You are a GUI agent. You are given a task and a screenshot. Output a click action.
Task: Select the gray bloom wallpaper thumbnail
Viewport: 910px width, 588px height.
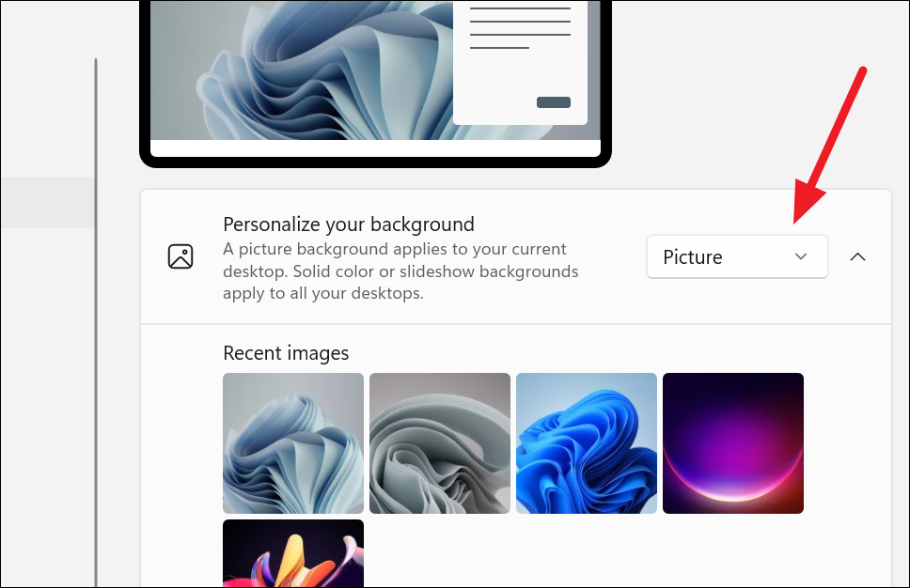coord(440,443)
